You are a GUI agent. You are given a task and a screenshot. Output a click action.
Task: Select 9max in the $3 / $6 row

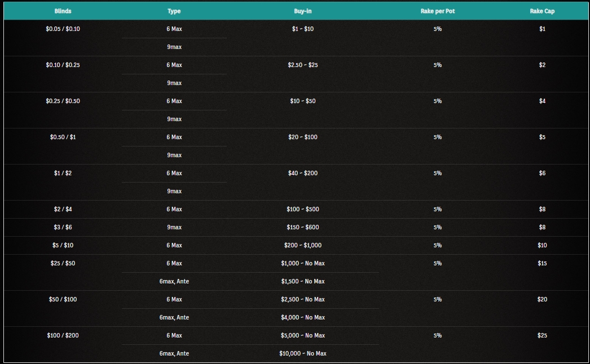174,228
